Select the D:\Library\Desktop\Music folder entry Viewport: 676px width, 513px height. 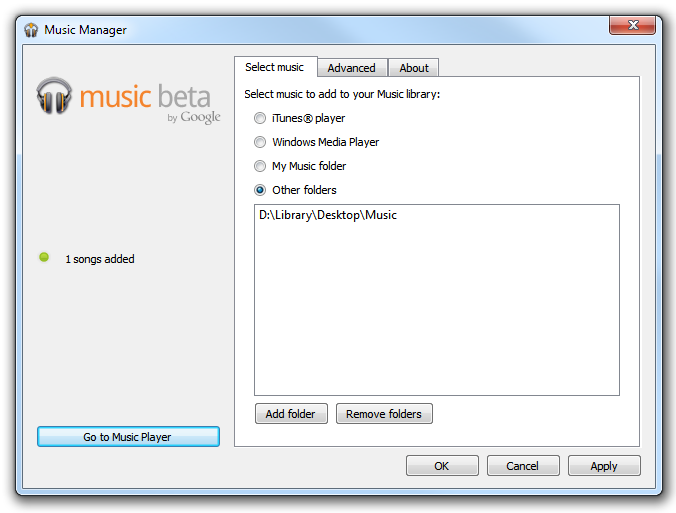(328, 215)
